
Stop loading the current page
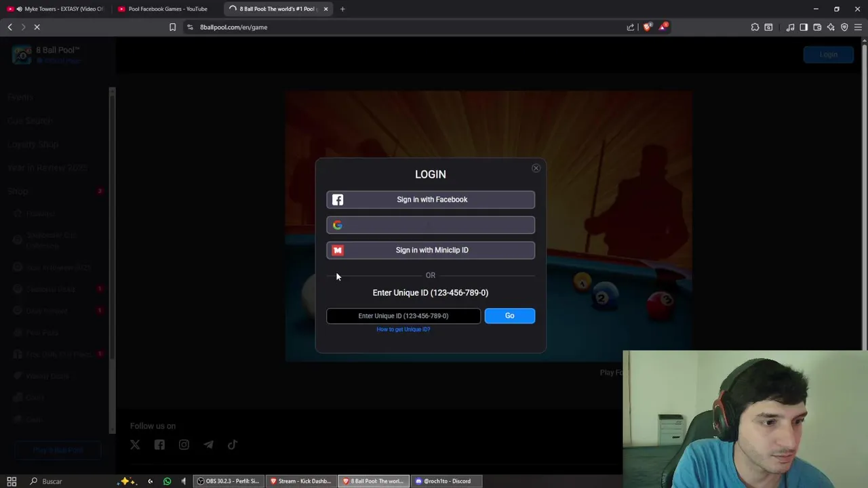pos(37,27)
